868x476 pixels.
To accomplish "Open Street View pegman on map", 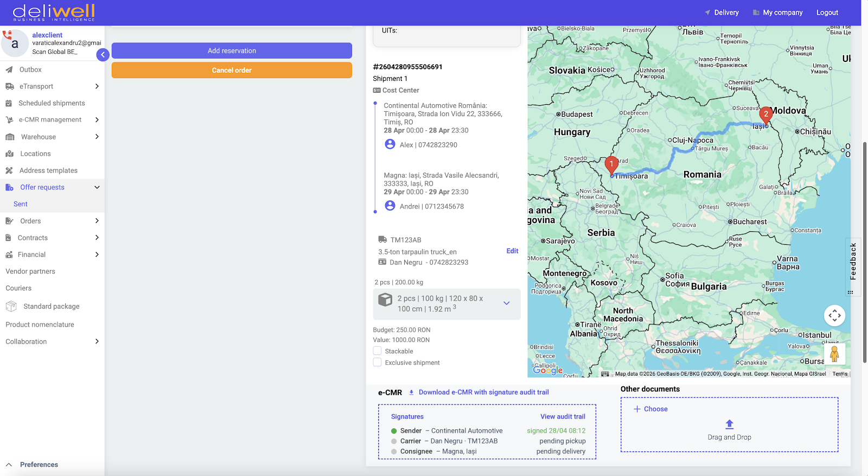I will pyautogui.click(x=834, y=354).
